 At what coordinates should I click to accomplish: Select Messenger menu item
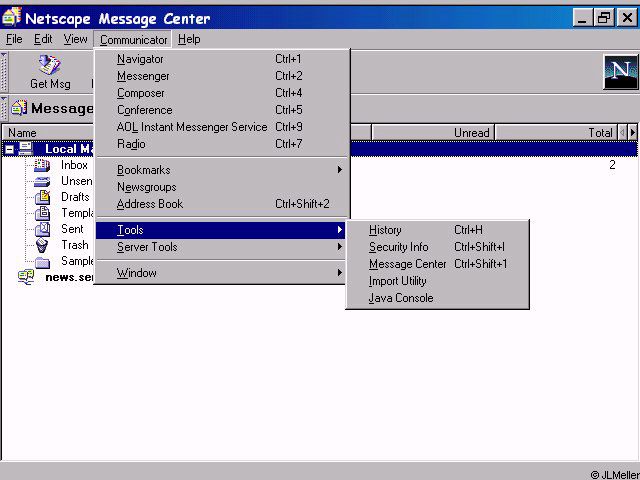[x=222, y=76]
